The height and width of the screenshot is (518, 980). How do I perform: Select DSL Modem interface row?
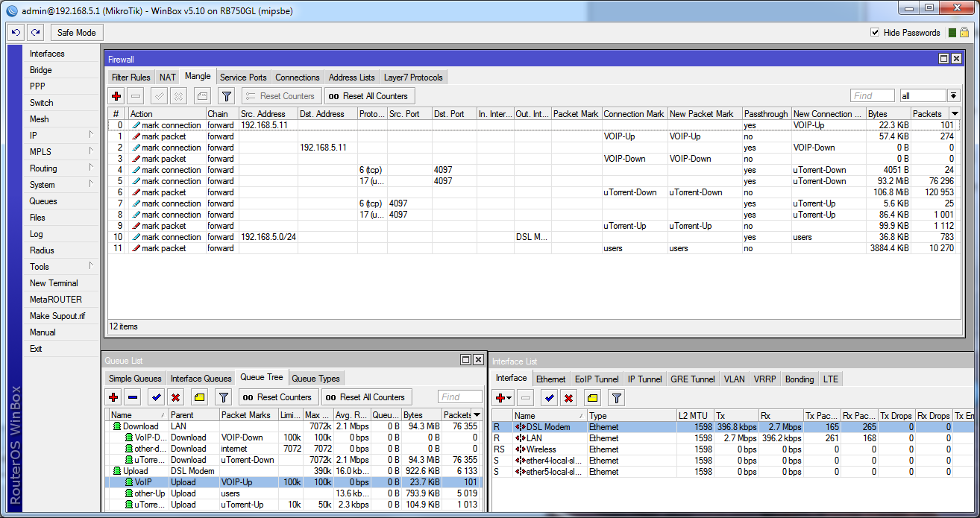(x=732, y=427)
